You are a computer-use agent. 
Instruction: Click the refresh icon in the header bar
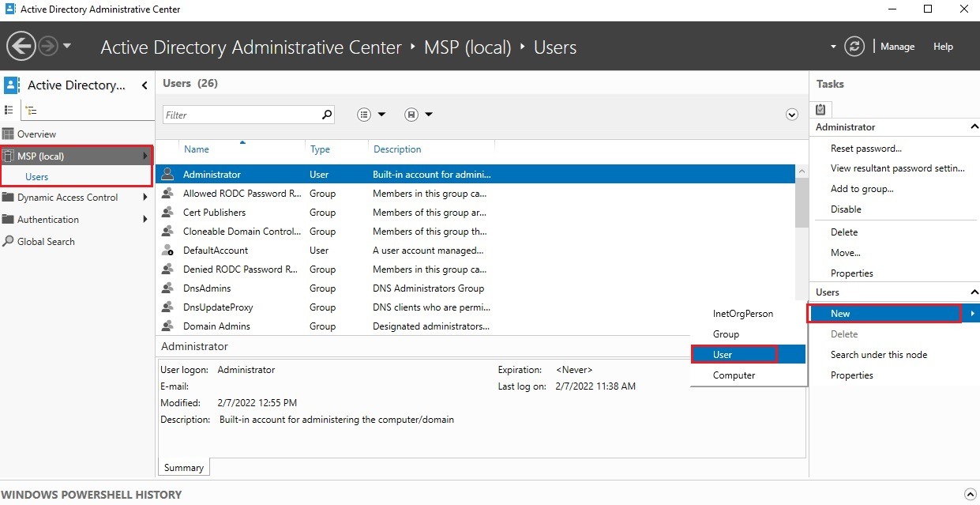click(854, 46)
